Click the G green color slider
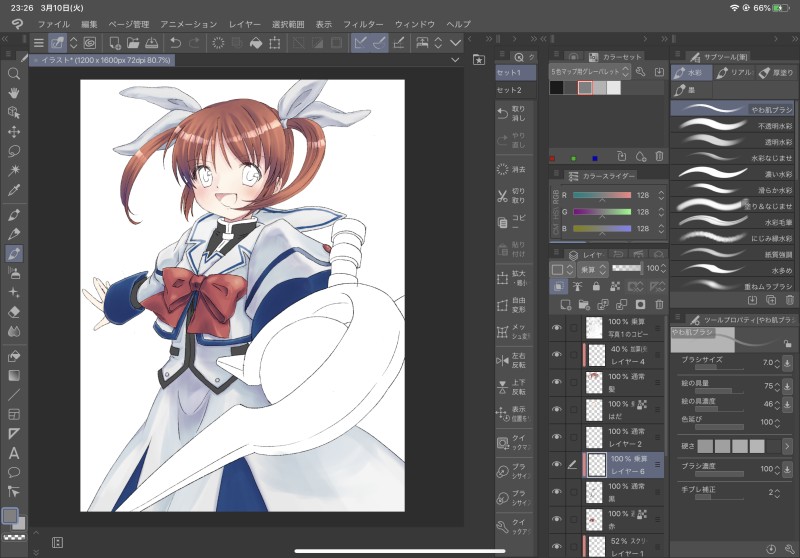The height and width of the screenshot is (558, 800). tap(602, 212)
